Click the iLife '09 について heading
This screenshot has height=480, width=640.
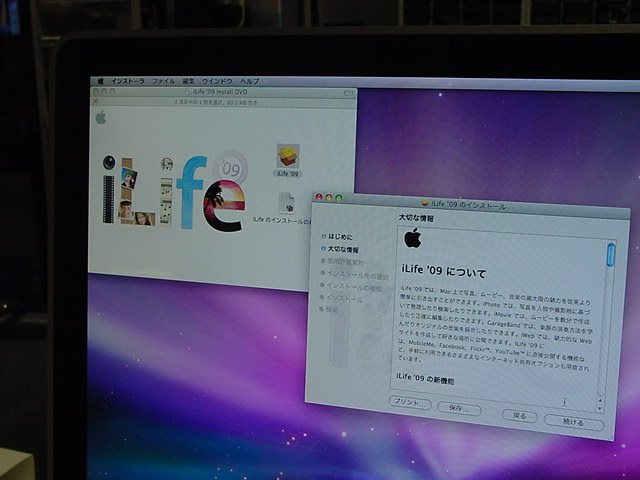pos(444,271)
